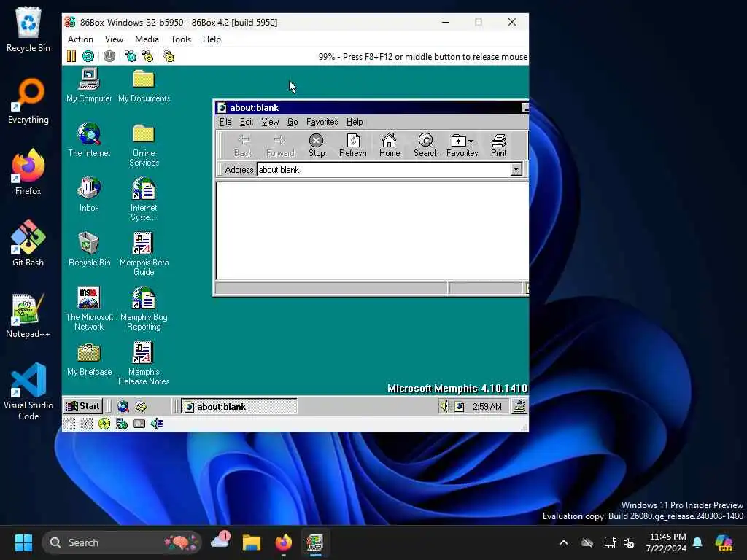747x560 pixels.
Task: Select Memphis Release Notes icon
Action: [x=144, y=363]
